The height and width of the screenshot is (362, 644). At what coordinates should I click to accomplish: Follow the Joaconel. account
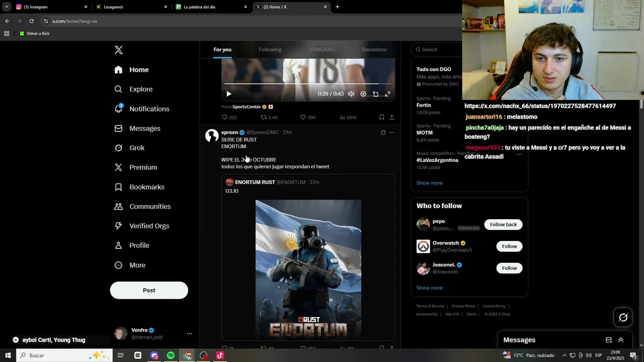[x=509, y=268]
